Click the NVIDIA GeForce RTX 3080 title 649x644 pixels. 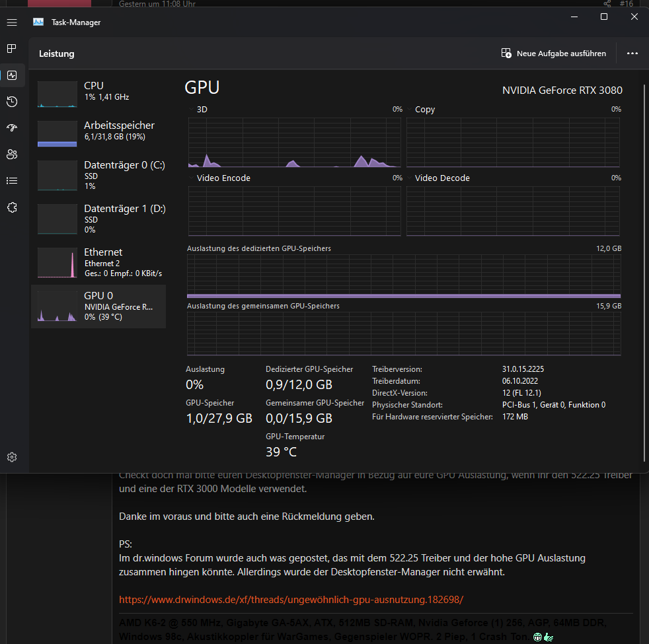coord(562,90)
